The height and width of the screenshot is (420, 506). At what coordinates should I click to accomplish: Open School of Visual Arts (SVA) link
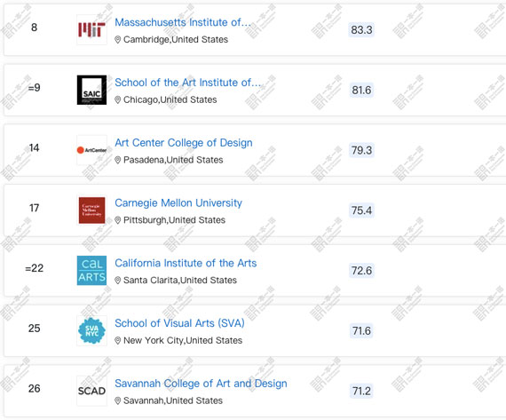pyautogui.click(x=179, y=323)
